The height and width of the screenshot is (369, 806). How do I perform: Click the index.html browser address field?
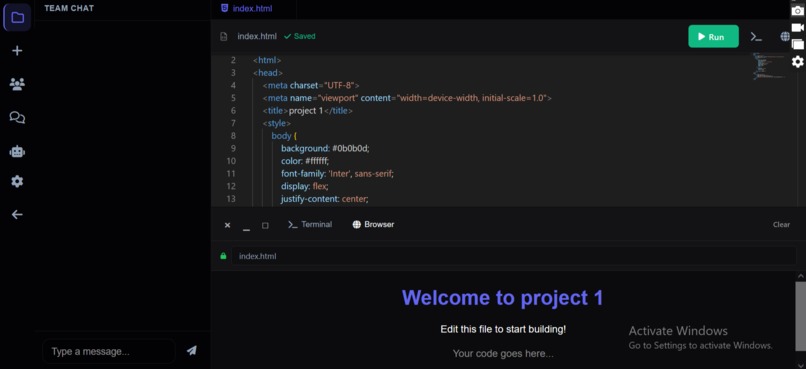click(514, 255)
